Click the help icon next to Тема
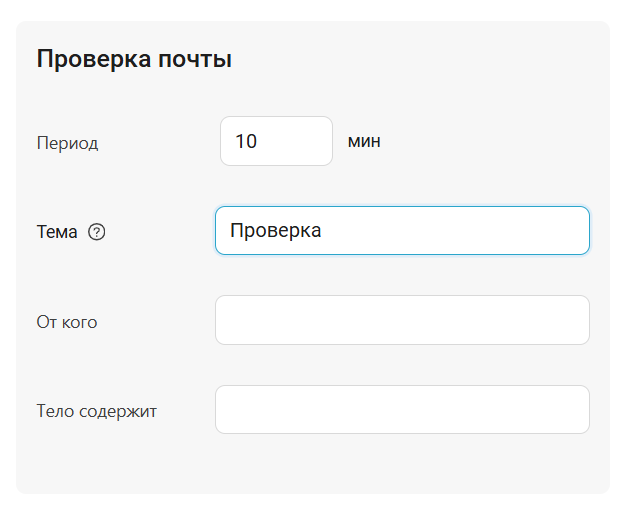Viewport: 624px width, 510px height. 97,232
